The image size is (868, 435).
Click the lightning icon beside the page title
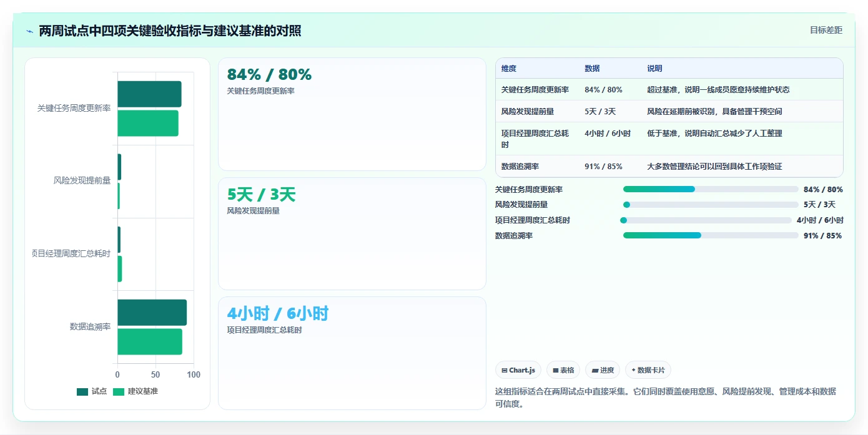tap(29, 31)
